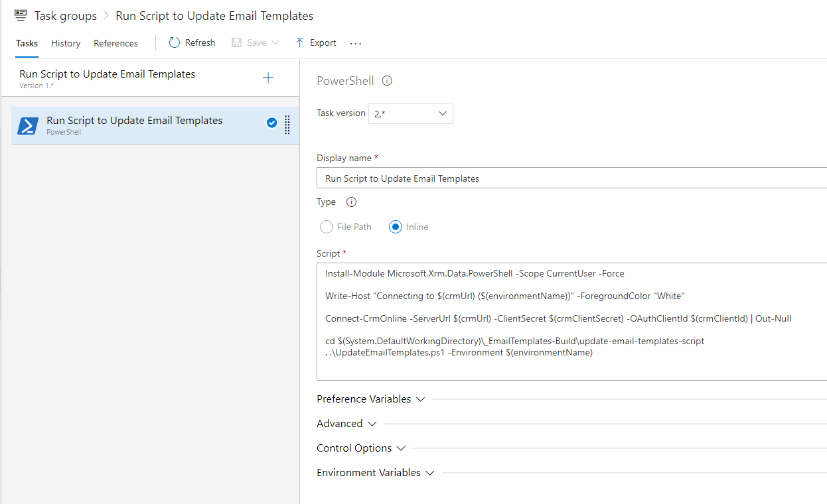Screen dimensions: 827x504
Task: Click the drag handle on the task row
Action: 287,125
